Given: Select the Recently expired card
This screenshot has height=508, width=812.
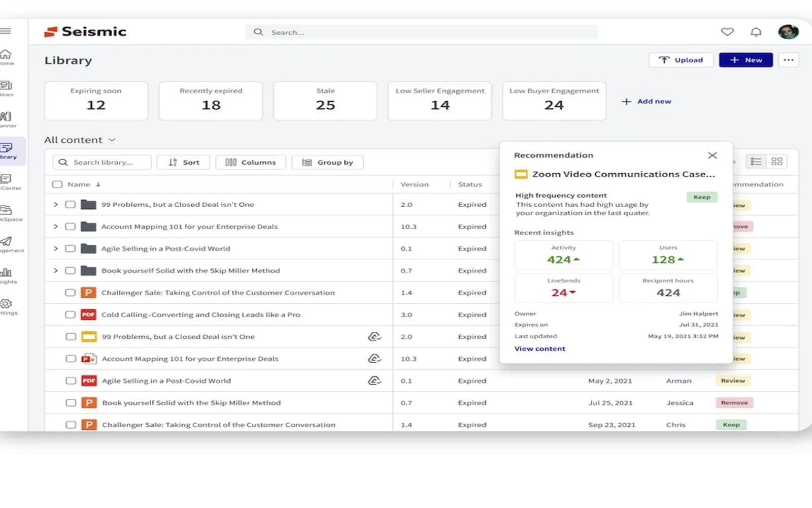Looking at the screenshot, I should 211,101.
